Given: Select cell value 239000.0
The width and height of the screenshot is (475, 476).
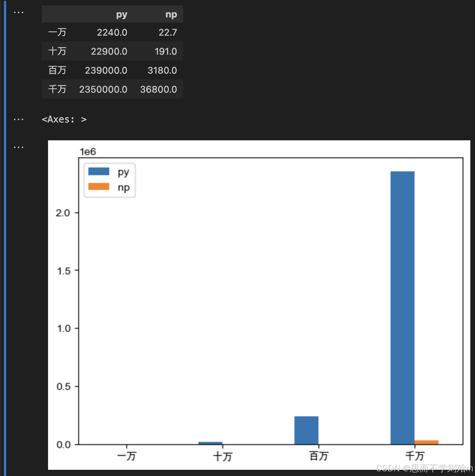Looking at the screenshot, I should (106, 71).
